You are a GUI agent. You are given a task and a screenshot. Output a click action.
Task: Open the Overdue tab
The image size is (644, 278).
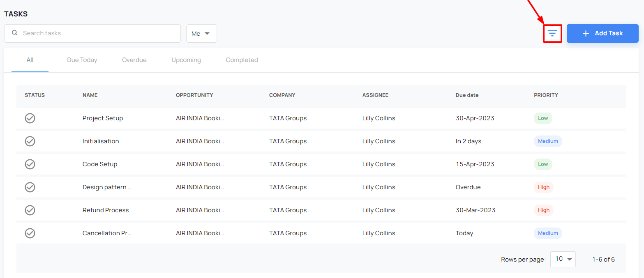pyautogui.click(x=134, y=60)
